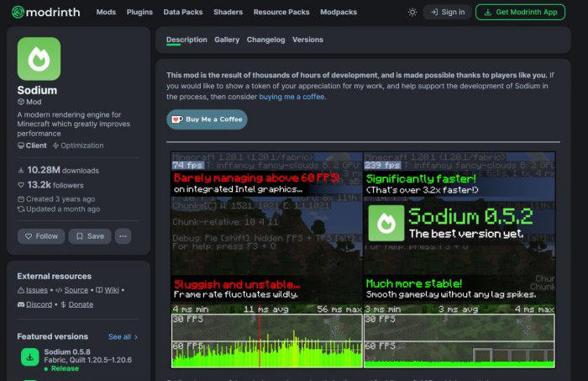Switch to the Gallery tab
Image resolution: width=588 pixels, height=381 pixels.
pos(227,40)
